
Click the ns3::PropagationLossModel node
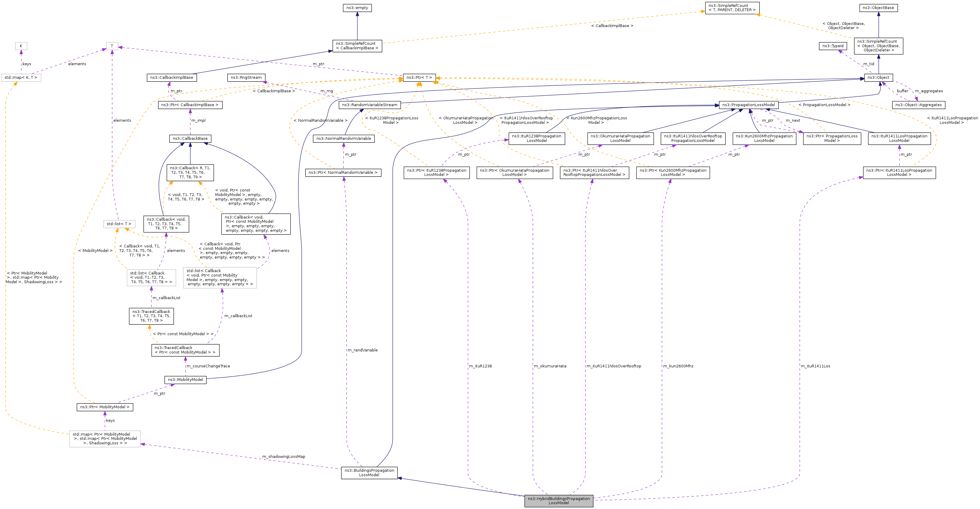748,105
